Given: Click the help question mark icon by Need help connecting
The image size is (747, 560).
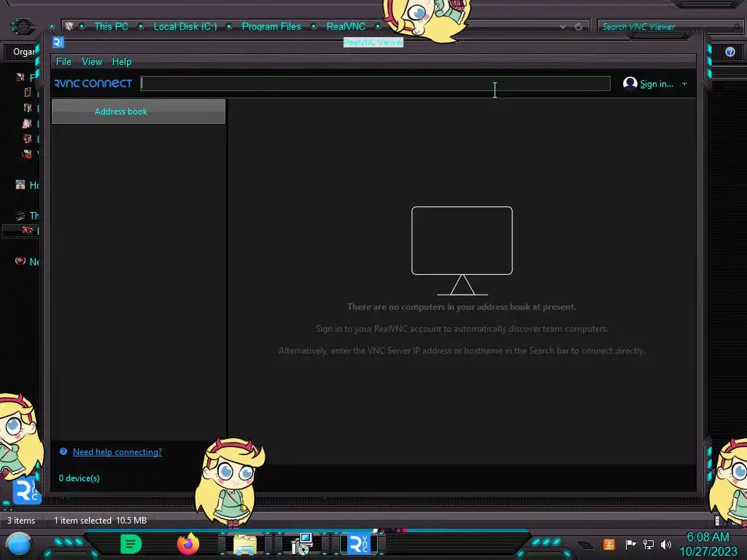Looking at the screenshot, I should click(63, 451).
